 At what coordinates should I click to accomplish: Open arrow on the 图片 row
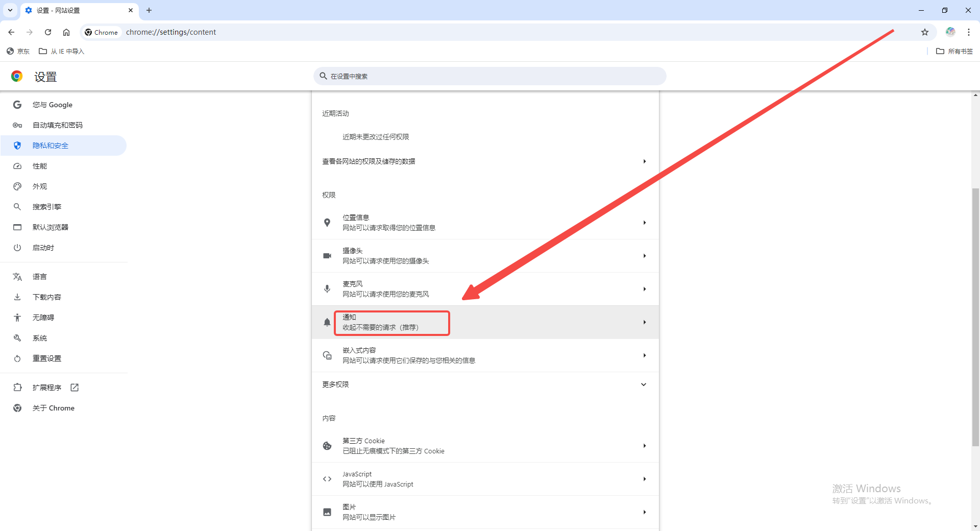coord(645,512)
